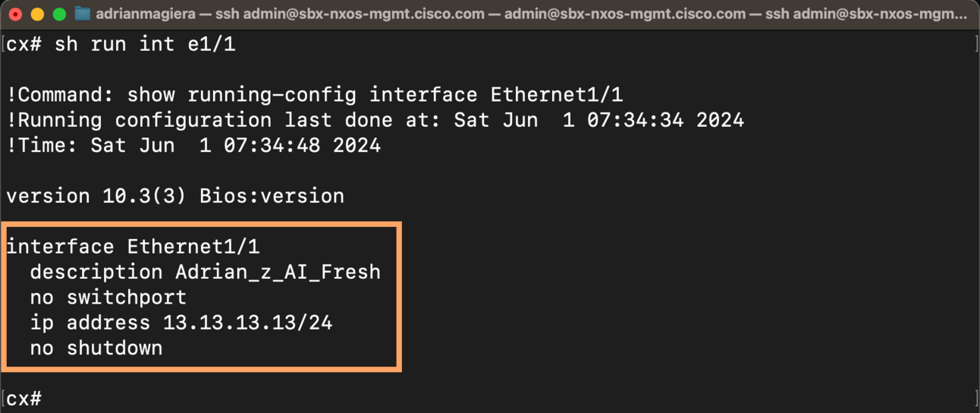Click the folder proxy icon in title bar
Screen dimensions: 980x413
pyautogui.click(x=83, y=14)
